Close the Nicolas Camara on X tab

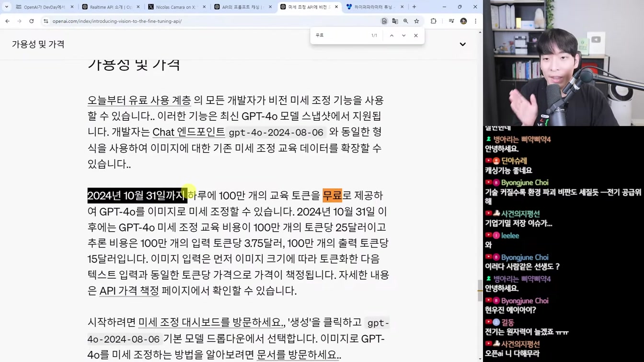204,7
